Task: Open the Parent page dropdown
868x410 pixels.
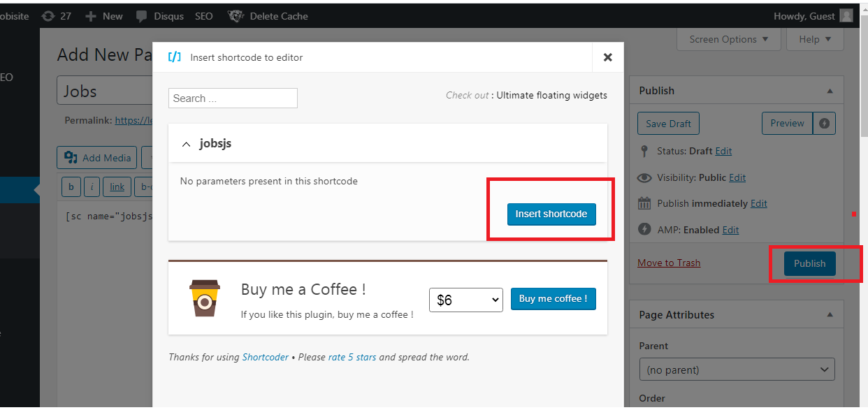Action: pyautogui.click(x=735, y=369)
